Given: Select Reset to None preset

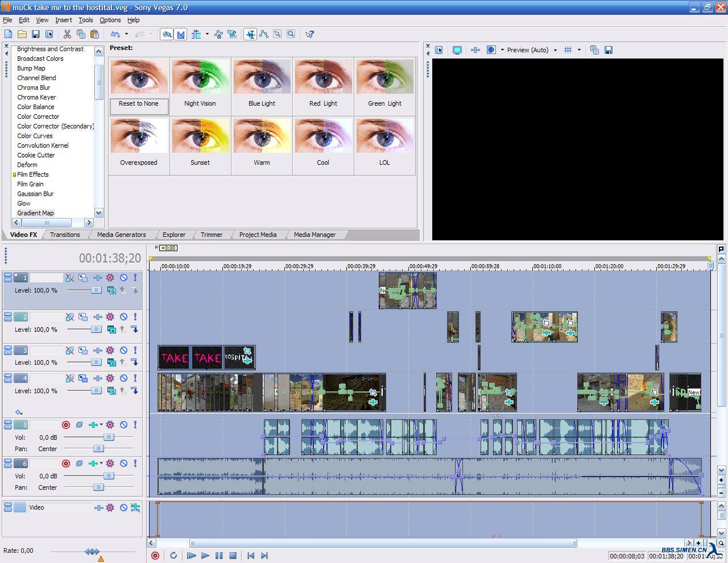Looking at the screenshot, I should pyautogui.click(x=139, y=86).
